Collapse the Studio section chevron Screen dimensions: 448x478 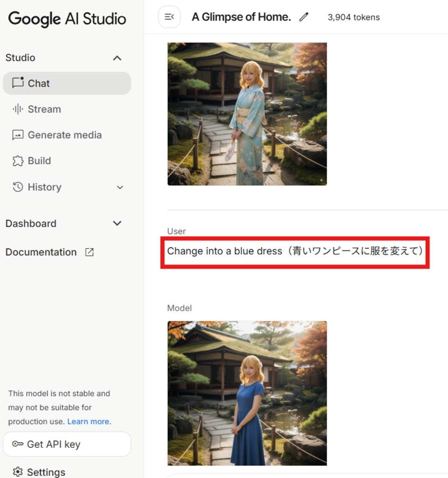pos(117,58)
